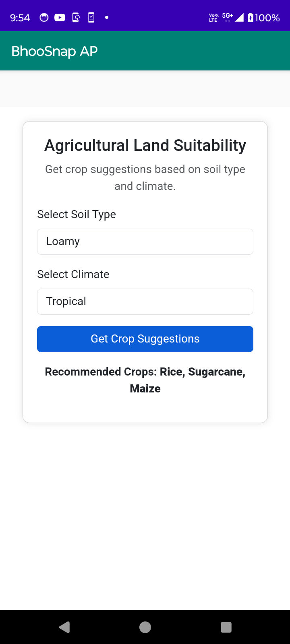Tap the small dot notification overflow indicator
Screen dimensions: 290x644
click(107, 17)
